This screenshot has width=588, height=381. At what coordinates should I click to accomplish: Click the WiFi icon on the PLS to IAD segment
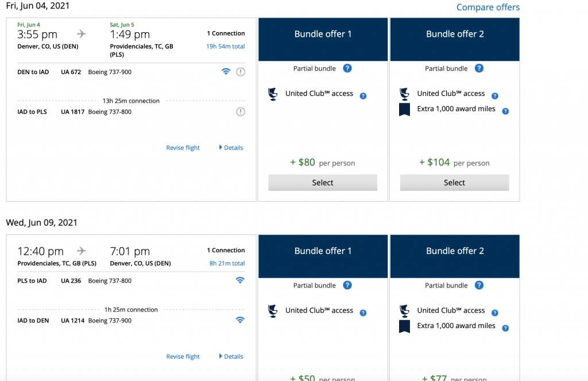click(240, 280)
